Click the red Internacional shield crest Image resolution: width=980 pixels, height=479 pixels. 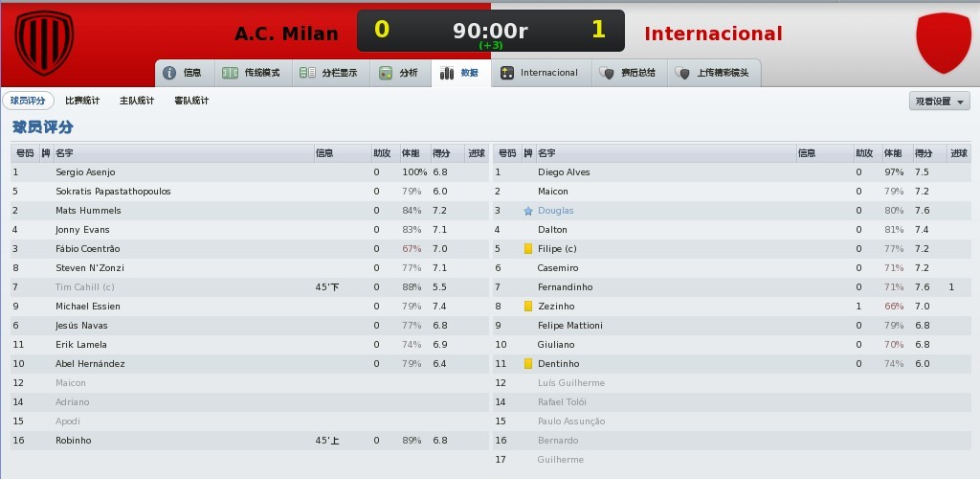(944, 42)
